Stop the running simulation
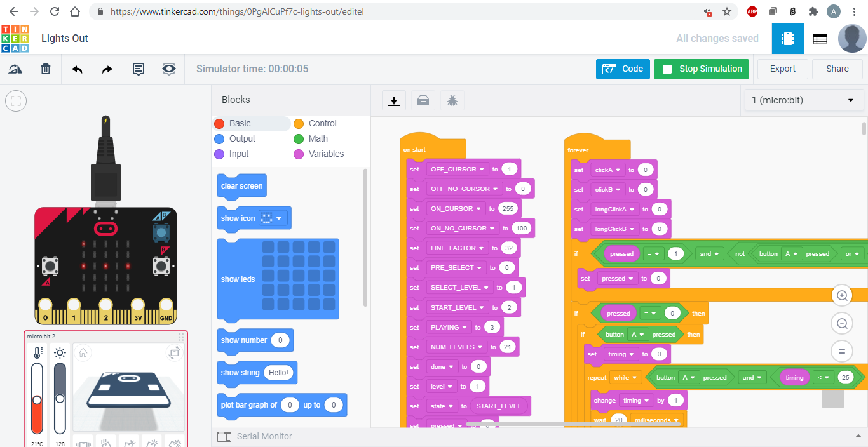Viewport: 868px width, 447px height. [x=701, y=69]
